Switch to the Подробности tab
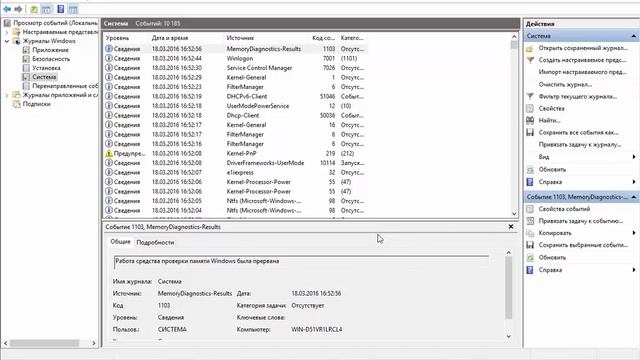 [x=155, y=242]
